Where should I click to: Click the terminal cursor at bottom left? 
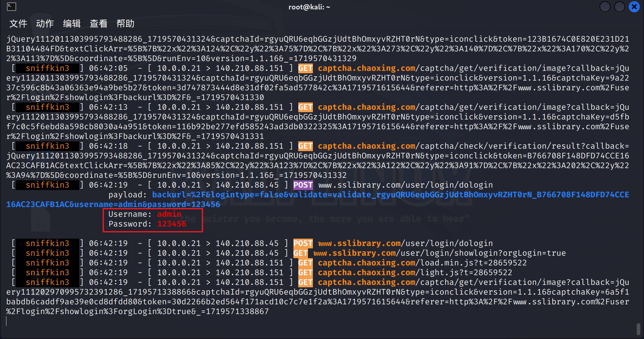[x=6, y=321]
